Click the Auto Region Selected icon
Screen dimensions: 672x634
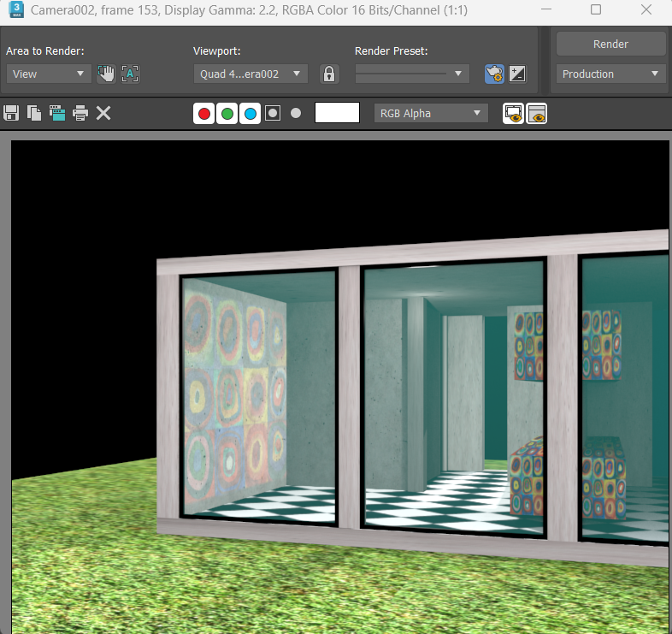click(x=130, y=74)
